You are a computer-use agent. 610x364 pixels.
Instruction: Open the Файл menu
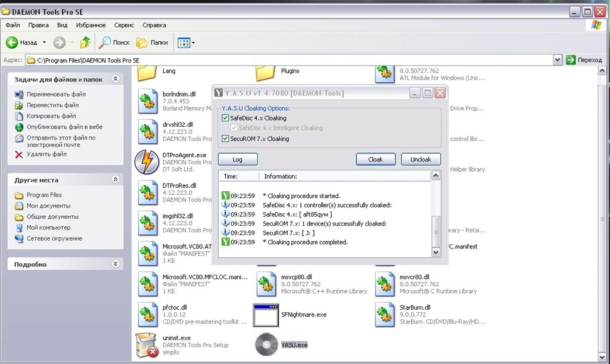pyautogui.click(x=13, y=25)
